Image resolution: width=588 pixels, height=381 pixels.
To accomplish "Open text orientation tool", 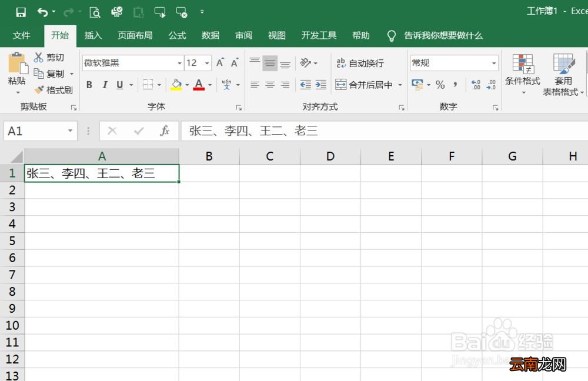I will pos(306,63).
